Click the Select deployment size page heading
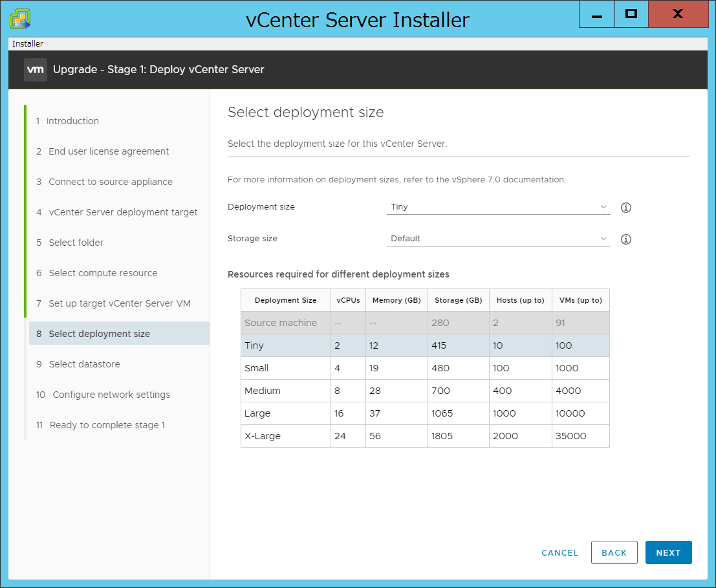716x588 pixels. click(x=305, y=113)
